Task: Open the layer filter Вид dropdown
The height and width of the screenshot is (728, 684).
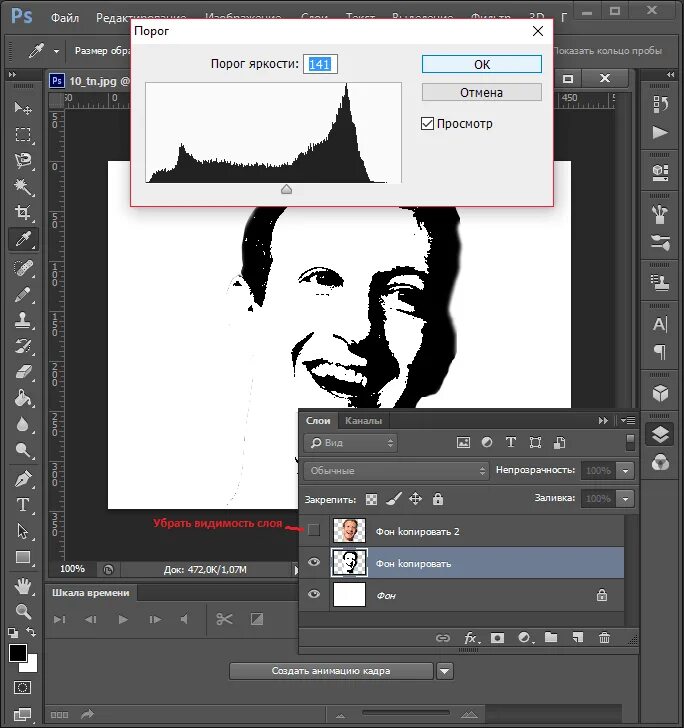Action: [351, 442]
